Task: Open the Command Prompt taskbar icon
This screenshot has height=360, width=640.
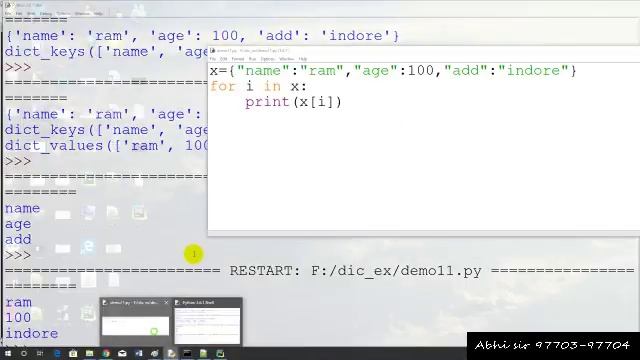Action: (187, 353)
